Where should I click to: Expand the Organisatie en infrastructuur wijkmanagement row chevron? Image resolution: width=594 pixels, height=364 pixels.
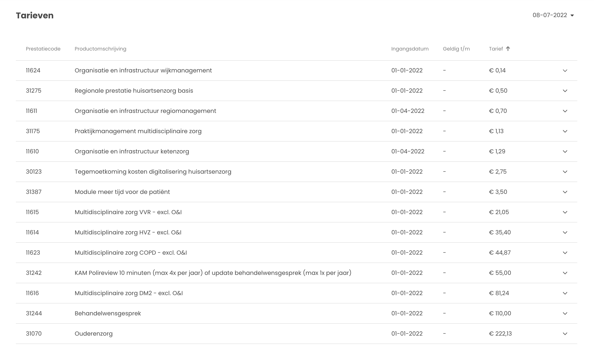tap(565, 71)
